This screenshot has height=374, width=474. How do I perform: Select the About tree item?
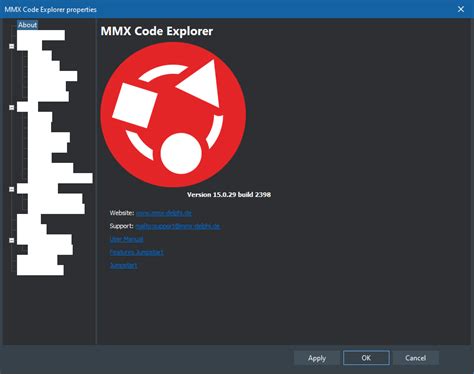(27, 25)
